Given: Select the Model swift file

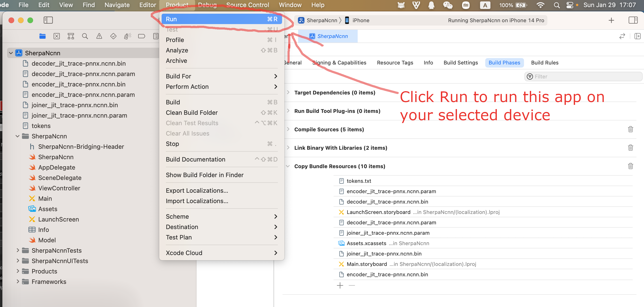Looking at the screenshot, I should click(47, 240).
